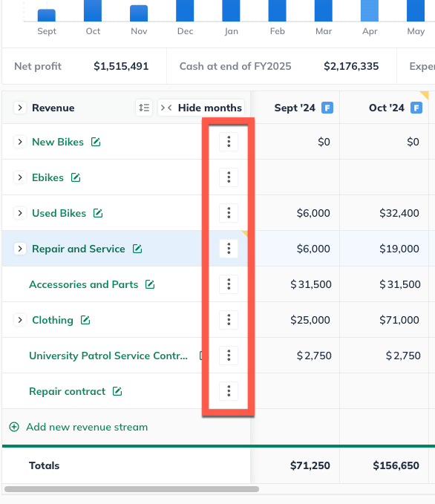435x504 pixels.
Task: Toggle Hide months column view
Action: 201,108
